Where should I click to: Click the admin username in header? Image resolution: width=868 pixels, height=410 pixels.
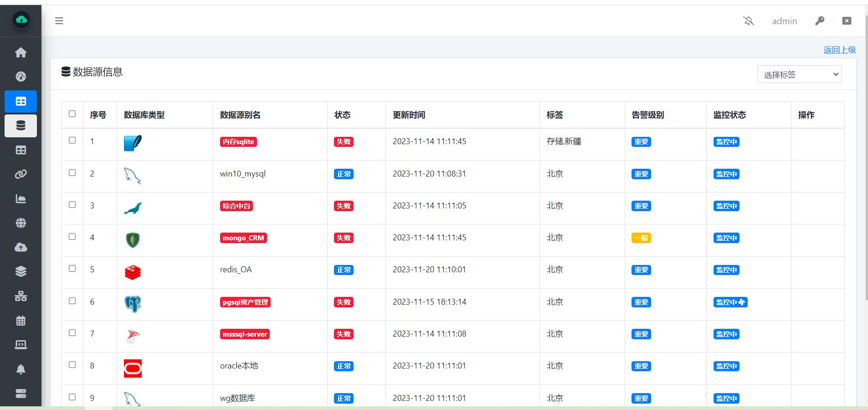[784, 21]
